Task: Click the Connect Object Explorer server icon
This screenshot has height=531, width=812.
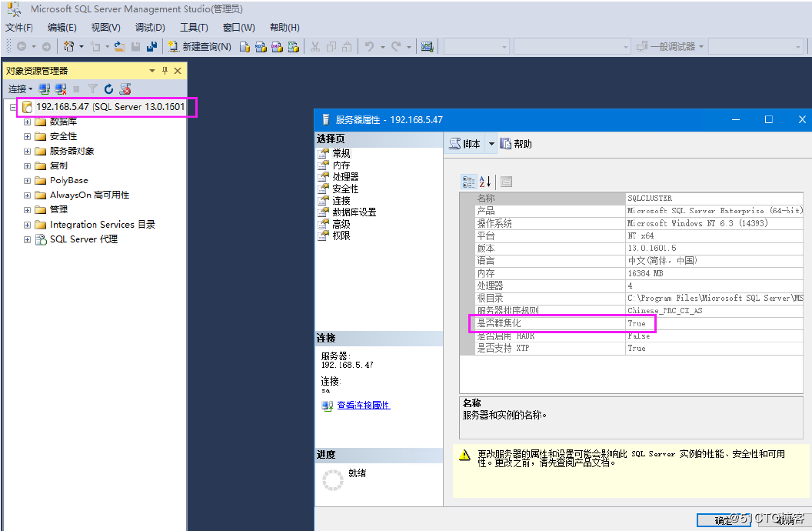Action: point(45,88)
